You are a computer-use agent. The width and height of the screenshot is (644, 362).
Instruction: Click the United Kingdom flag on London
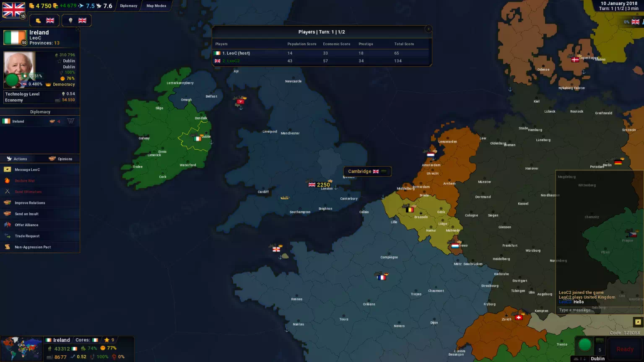pyautogui.click(x=312, y=184)
